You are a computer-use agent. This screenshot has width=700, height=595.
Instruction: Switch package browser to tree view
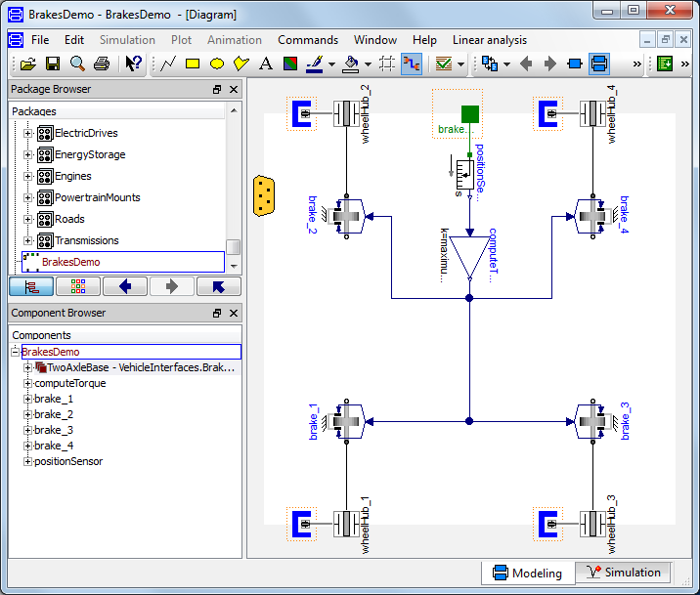(x=30, y=286)
